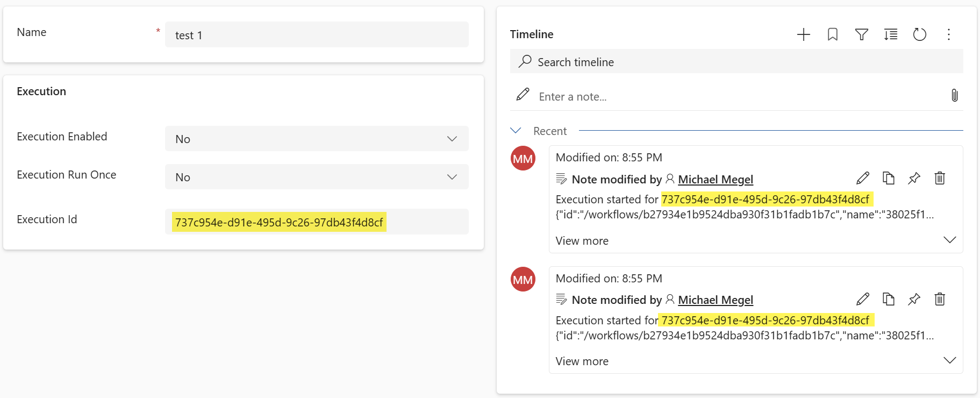
Task: Click the workflows JSON line in second note
Action: point(745,336)
